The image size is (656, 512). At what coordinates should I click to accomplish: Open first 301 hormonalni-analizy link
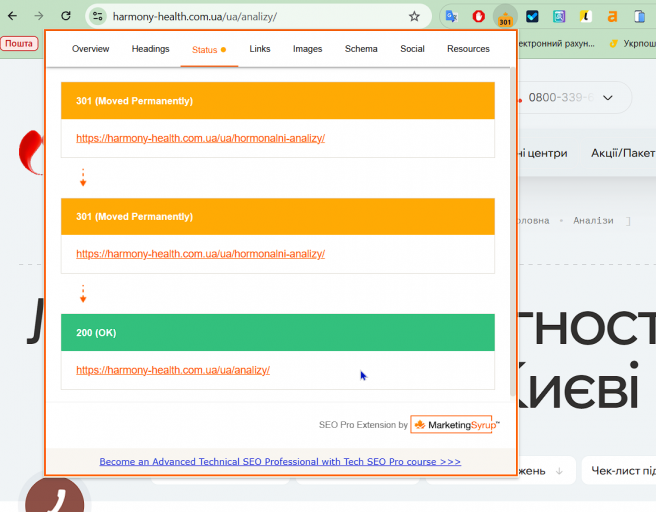click(x=200, y=138)
